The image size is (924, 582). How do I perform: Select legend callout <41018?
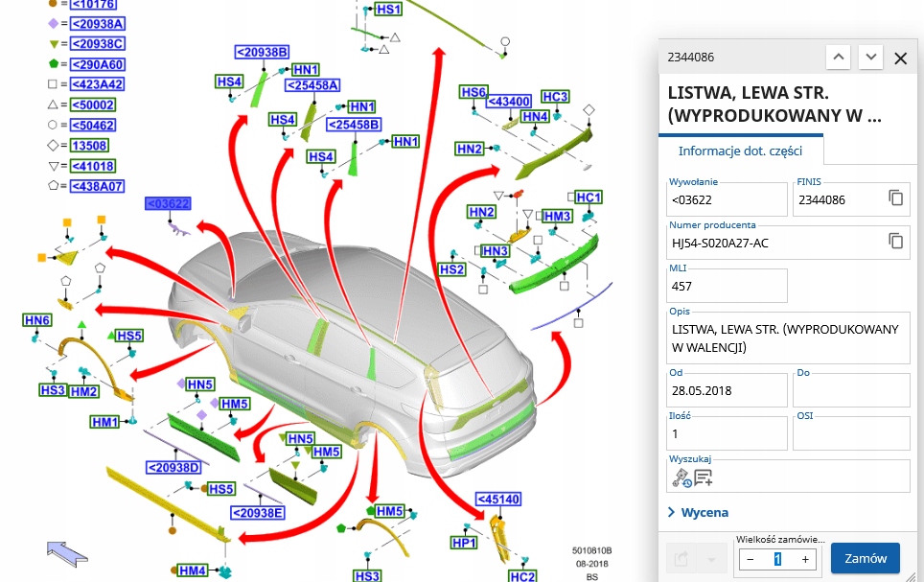pyautogui.click(x=93, y=166)
